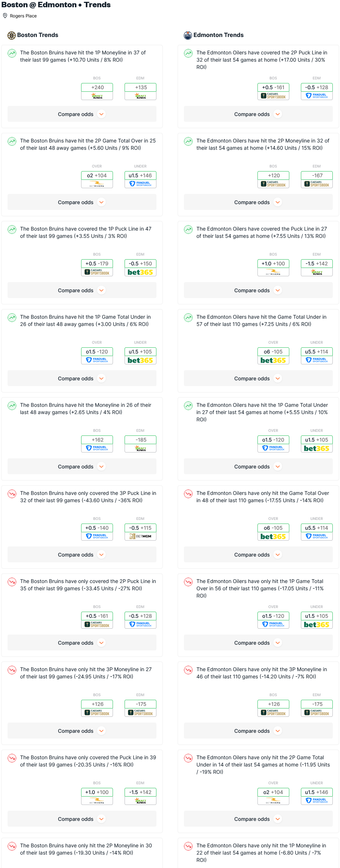Screen dimensions: 340x868
Task: Click the Edmonton Oilers logo icon
Action: point(188,35)
